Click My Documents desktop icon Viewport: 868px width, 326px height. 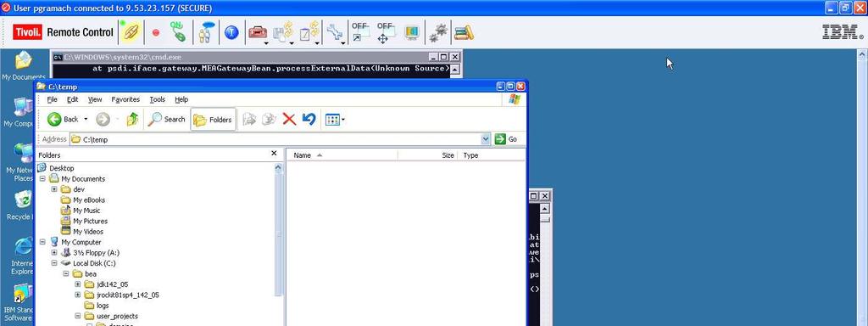tap(23, 66)
